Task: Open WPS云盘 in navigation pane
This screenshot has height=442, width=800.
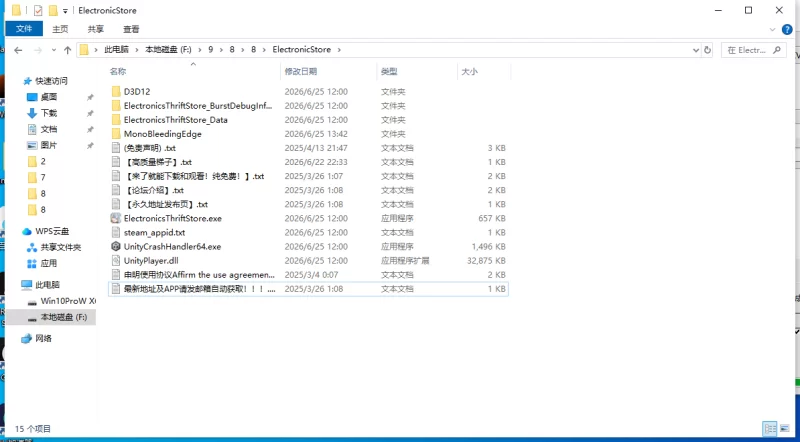Action: pyautogui.click(x=45, y=231)
